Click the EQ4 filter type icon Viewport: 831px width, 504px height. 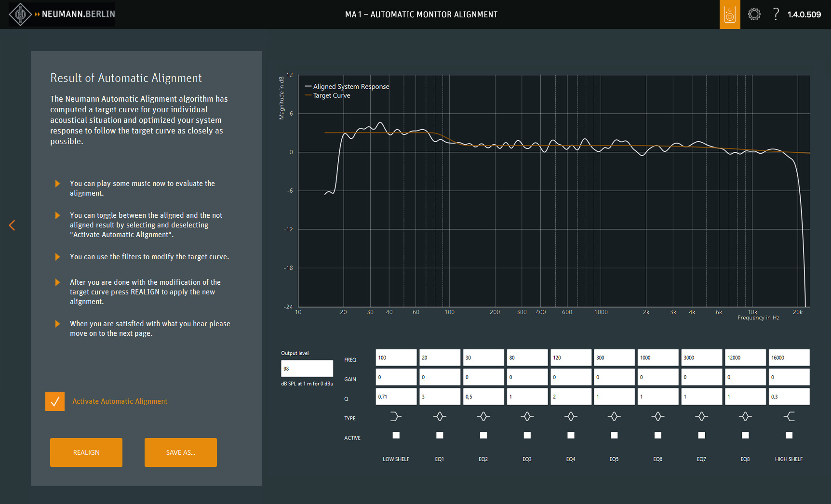point(571,416)
